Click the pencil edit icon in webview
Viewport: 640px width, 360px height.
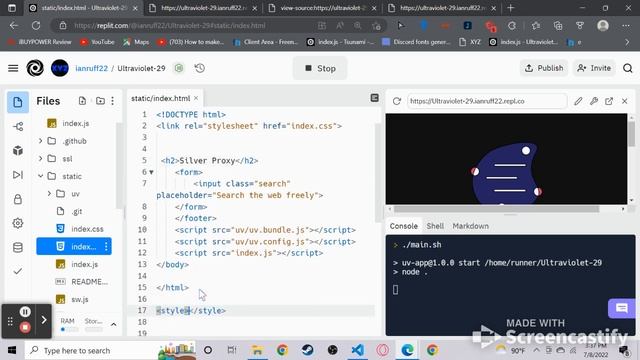[578, 101]
